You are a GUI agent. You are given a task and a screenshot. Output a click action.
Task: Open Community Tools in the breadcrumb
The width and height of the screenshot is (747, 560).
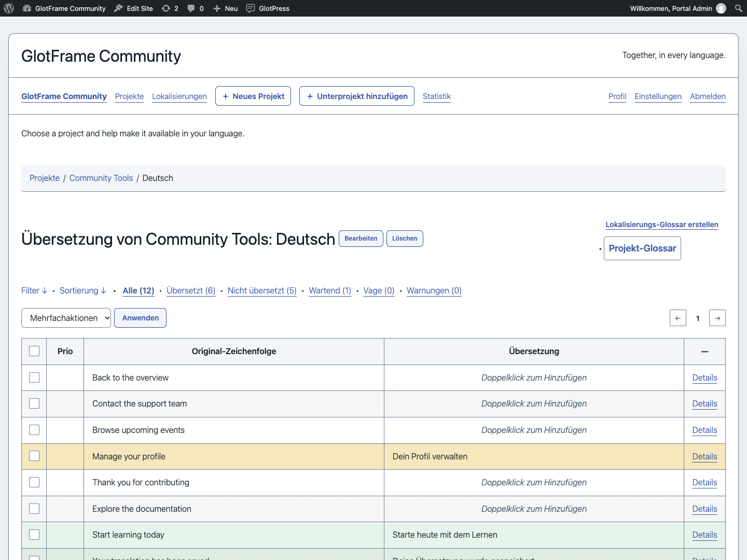(101, 178)
